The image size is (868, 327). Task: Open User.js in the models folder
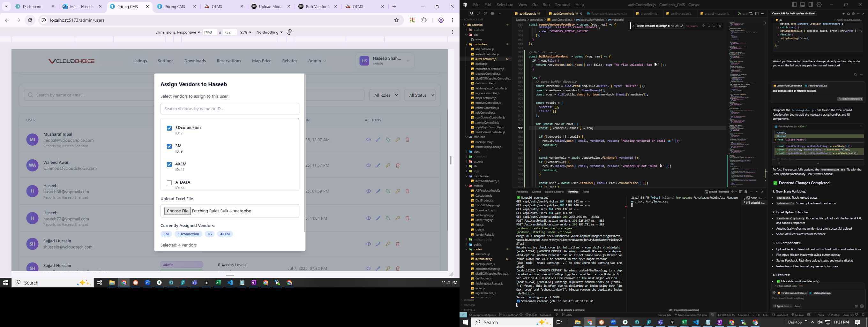(480, 230)
